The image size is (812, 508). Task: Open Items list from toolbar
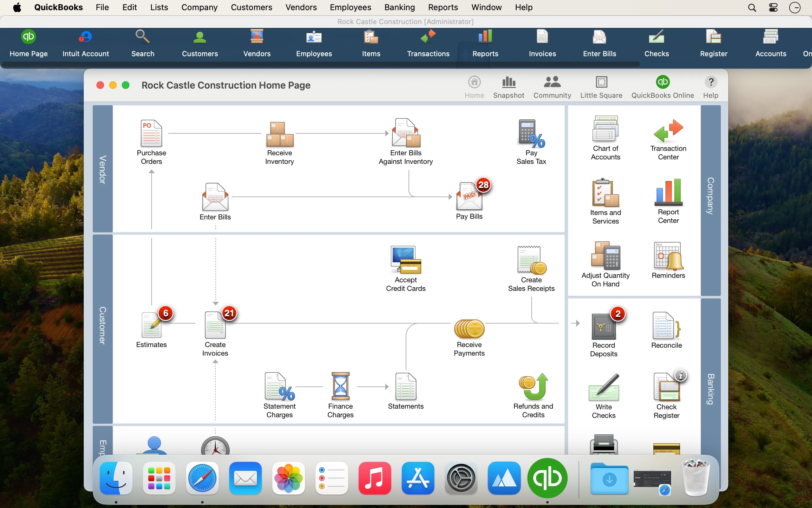point(371,44)
